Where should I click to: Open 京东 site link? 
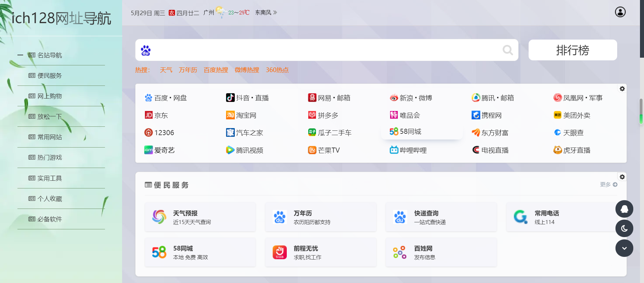(x=156, y=115)
